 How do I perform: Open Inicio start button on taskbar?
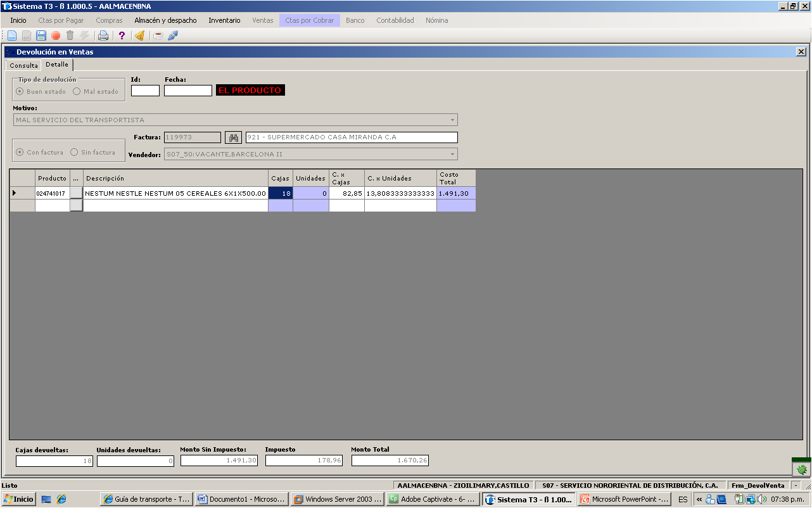click(x=18, y=499)
